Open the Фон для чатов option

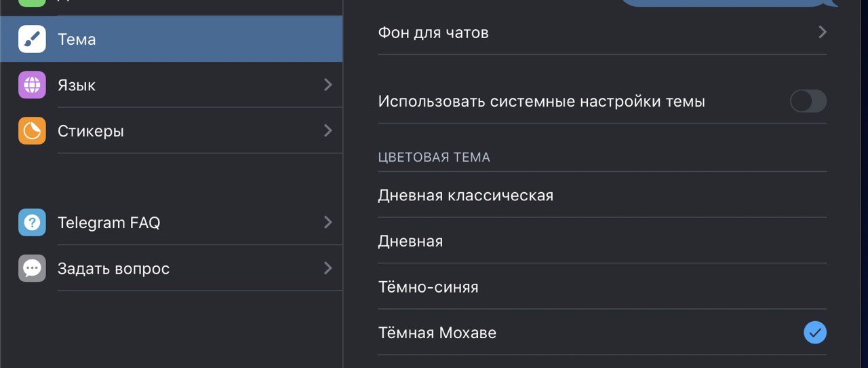[433, 33]
